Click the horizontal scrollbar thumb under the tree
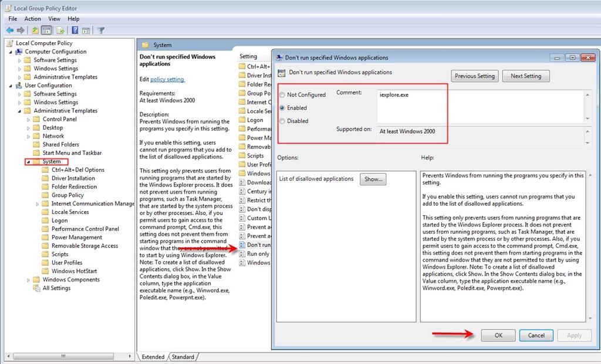601x364 pixels. click(63, 356)
